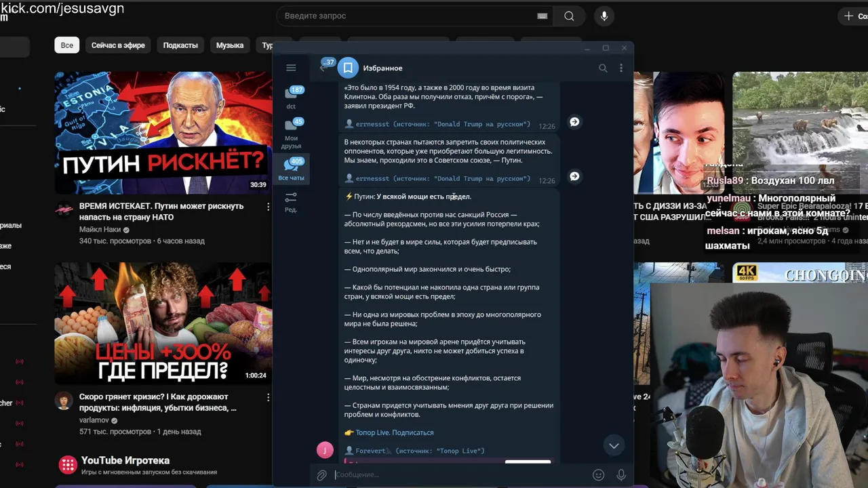Click the Избранное chat title
The image size is (868, 488).
(382, 68)
